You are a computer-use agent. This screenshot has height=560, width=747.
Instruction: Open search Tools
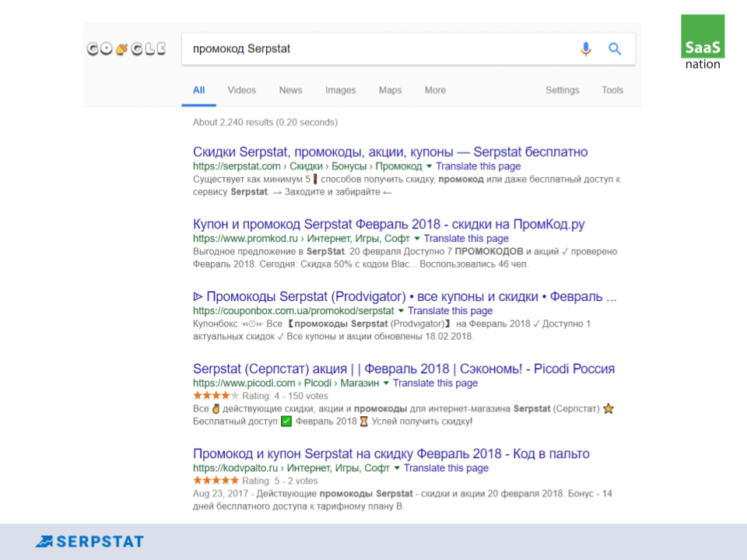point(612,90)
